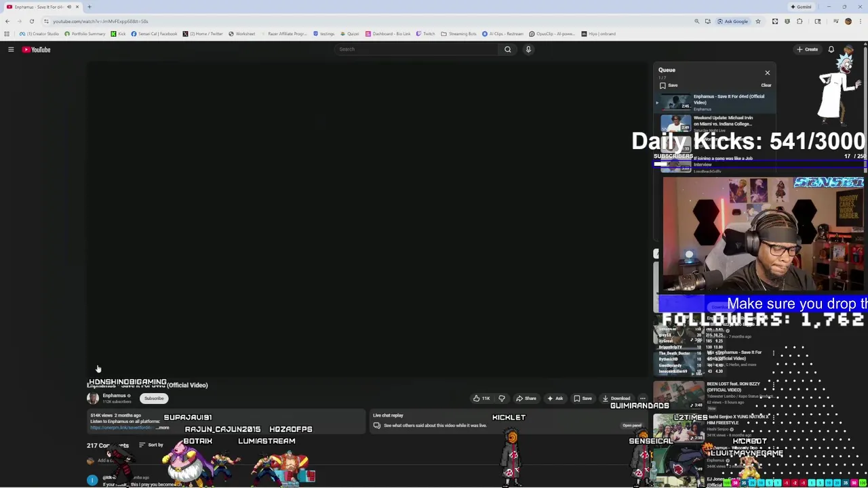Image resolution: width=868 pixels, height=488 pixels.
Task: Open Streaming Bots bookmark folder
Action: [x=458, y=34]
